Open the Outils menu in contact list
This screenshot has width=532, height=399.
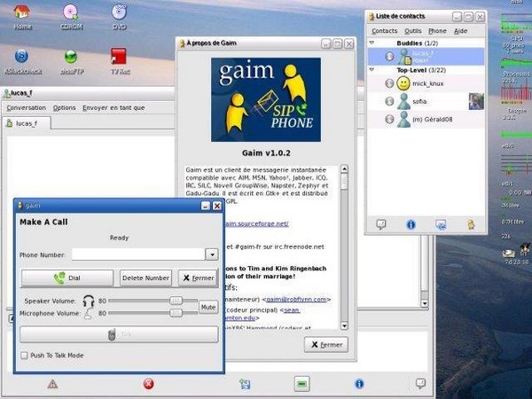pyautogui.click(x=412, y=31)
